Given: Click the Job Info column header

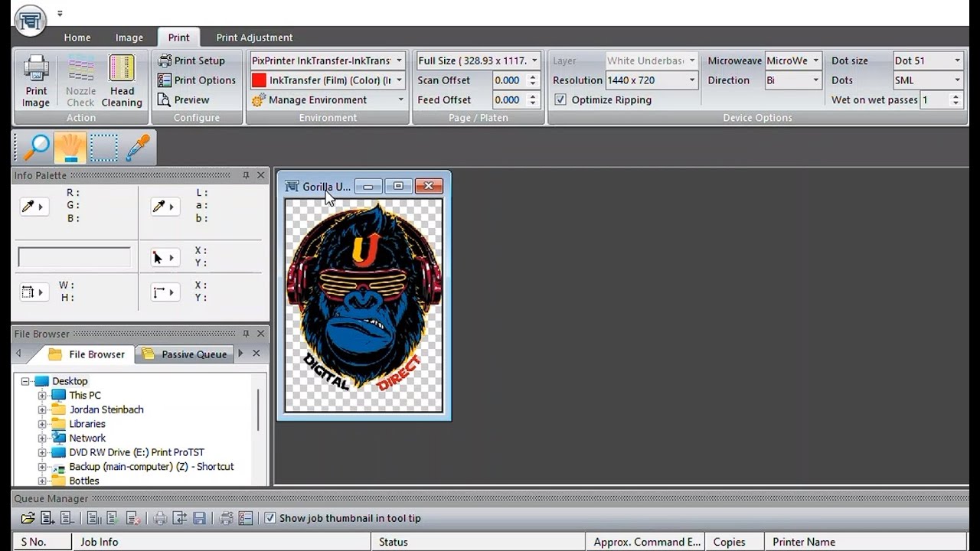Looking at the screenshot, I should [222, 542].
